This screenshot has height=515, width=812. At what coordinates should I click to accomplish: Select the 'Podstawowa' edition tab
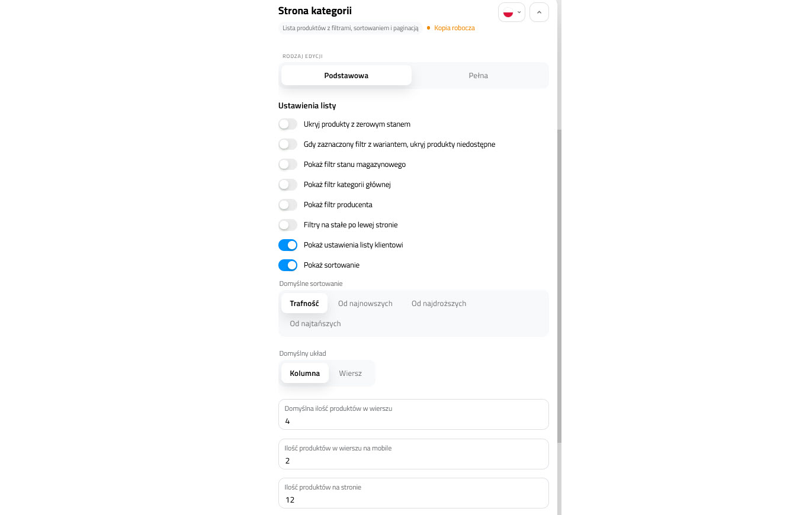point(346,75)
